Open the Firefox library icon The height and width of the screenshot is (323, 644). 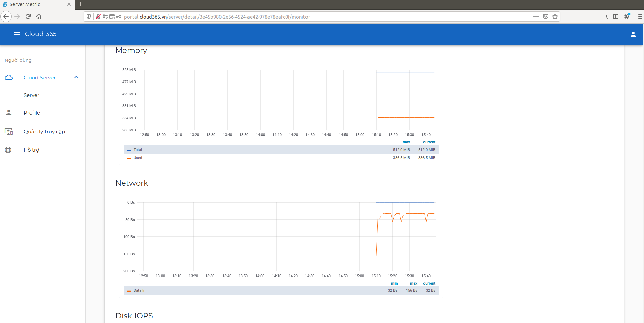click(x=605, y=17)
